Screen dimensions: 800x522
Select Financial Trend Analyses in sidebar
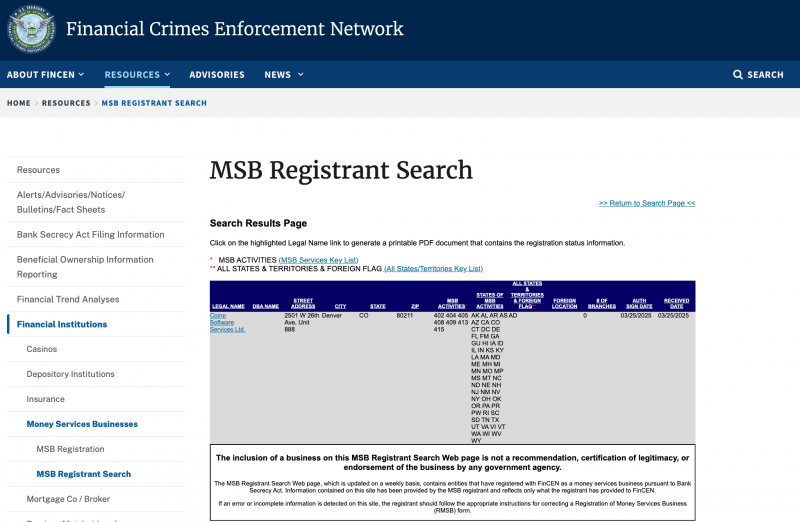pyautogui.click(x=68, y=299)
